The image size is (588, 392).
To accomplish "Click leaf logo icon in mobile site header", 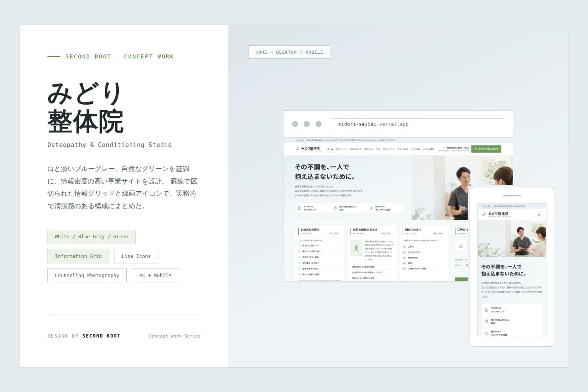I will [484, 214].
